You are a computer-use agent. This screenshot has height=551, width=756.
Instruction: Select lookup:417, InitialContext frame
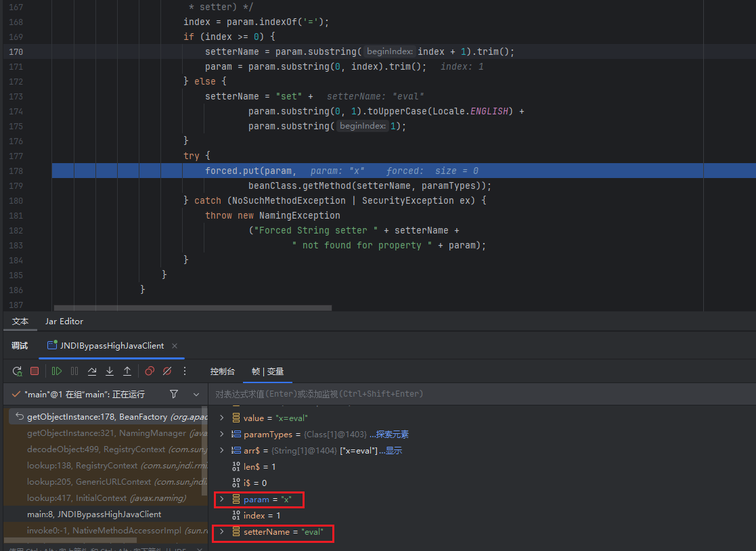[x=106, y=498]
